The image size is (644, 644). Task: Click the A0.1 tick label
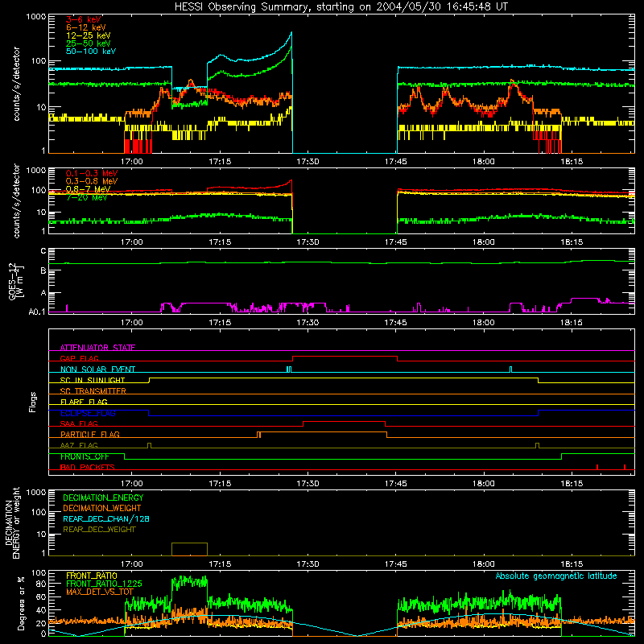[x=37, y=312]
